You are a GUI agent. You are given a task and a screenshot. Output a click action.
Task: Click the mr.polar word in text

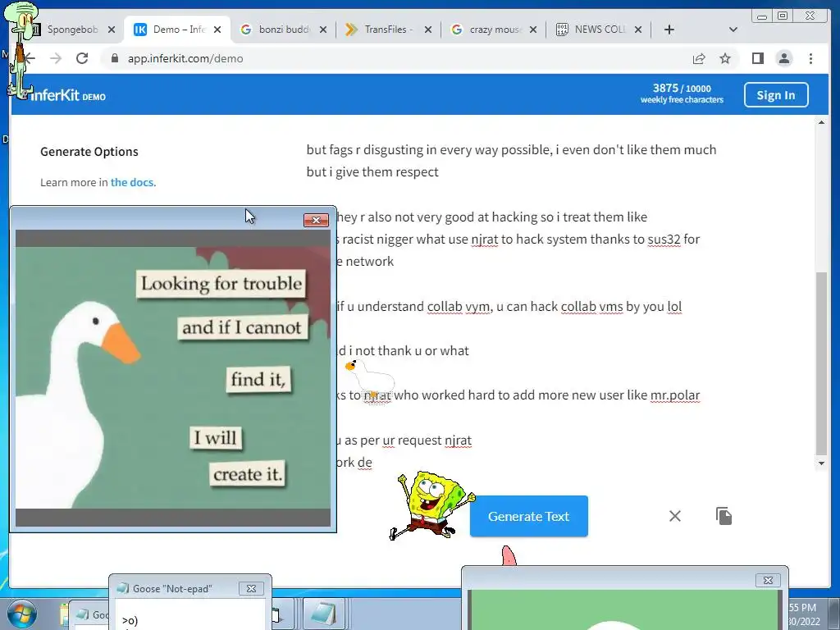[675, 395]
